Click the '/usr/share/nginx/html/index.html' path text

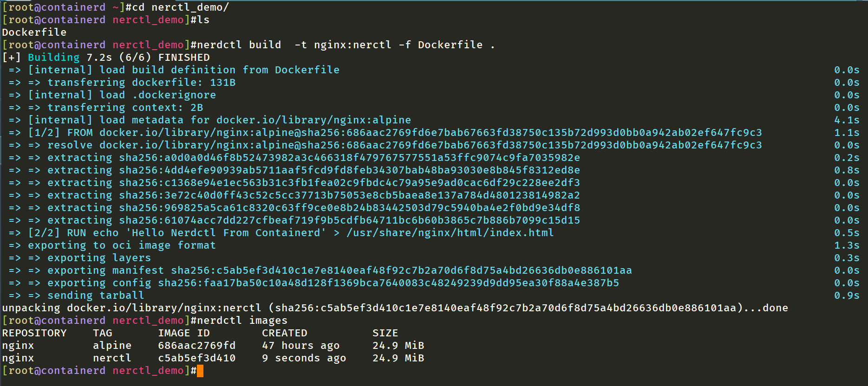[450, 233]
